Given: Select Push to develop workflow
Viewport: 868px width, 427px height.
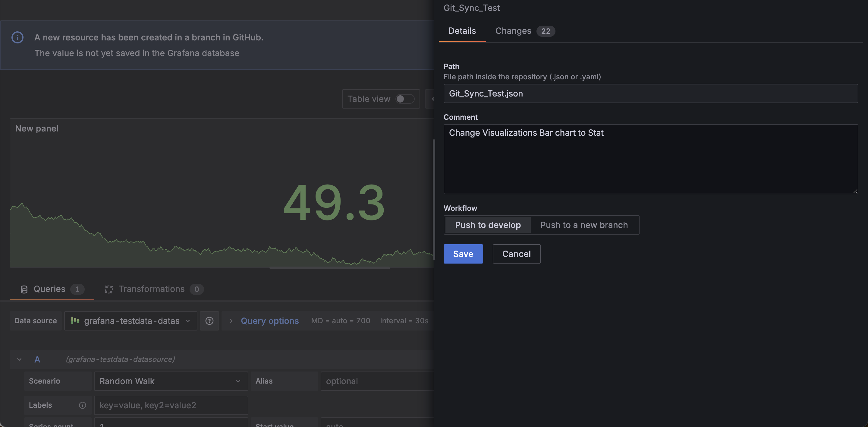Looking at the screenshot, I should click(488, 225).
